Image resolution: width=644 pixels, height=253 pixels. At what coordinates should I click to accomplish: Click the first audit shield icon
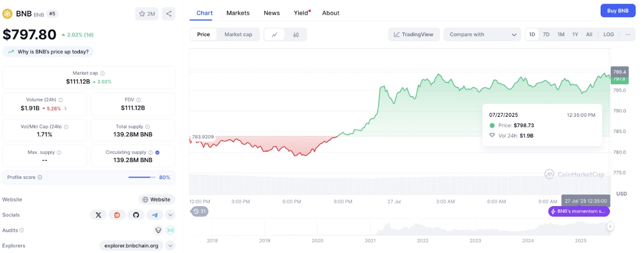[159, 230]
